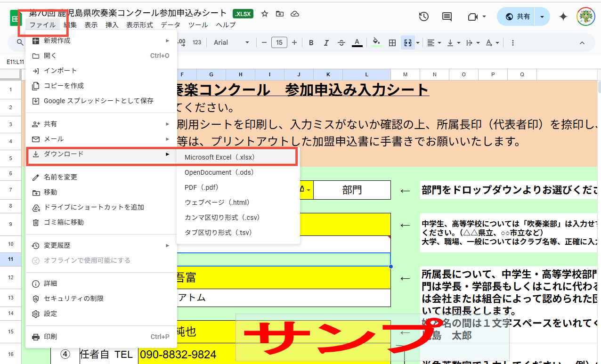Toggle strikethrough formatting

click(x=341, y=43)
